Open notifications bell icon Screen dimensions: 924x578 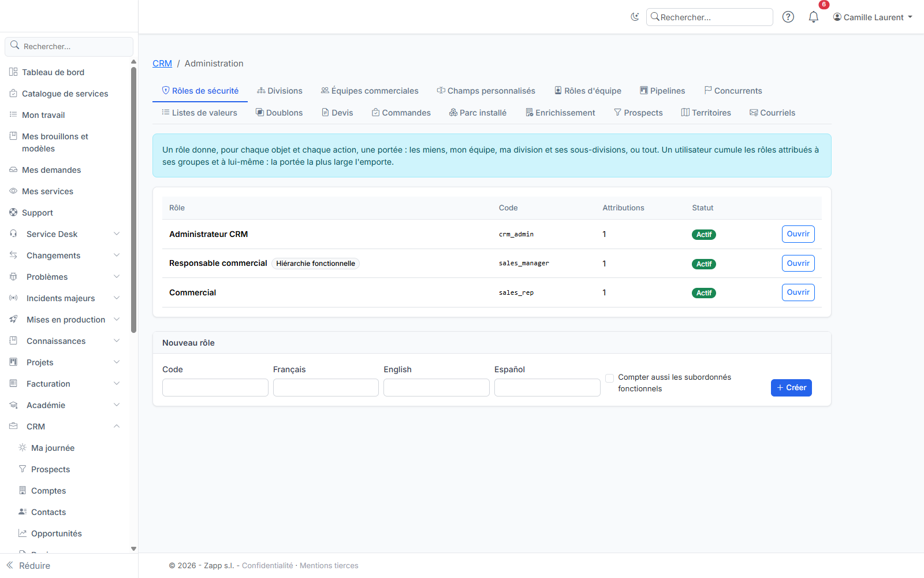pyautogui.click(x=813, y=17)
